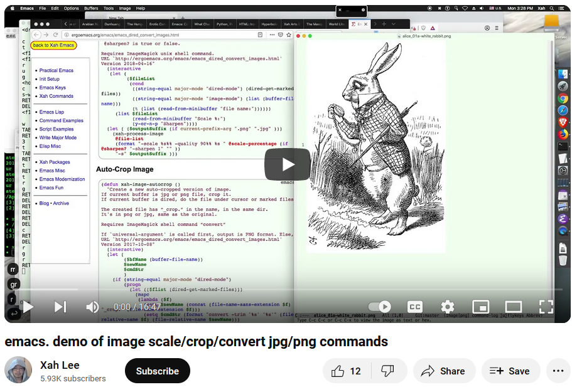572x392 pixels.
Task: Switch to the Python browser tab
Action: click(224, 24)
